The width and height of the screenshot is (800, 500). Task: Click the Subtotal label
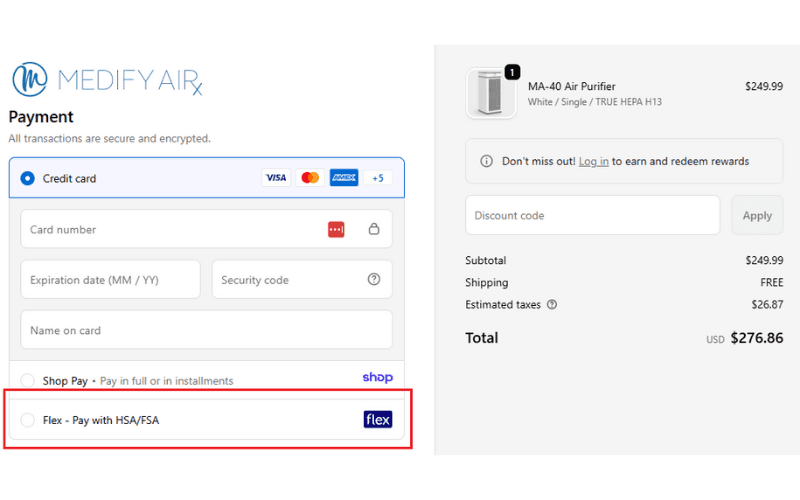pyautogui.click(x=485, y=260)
